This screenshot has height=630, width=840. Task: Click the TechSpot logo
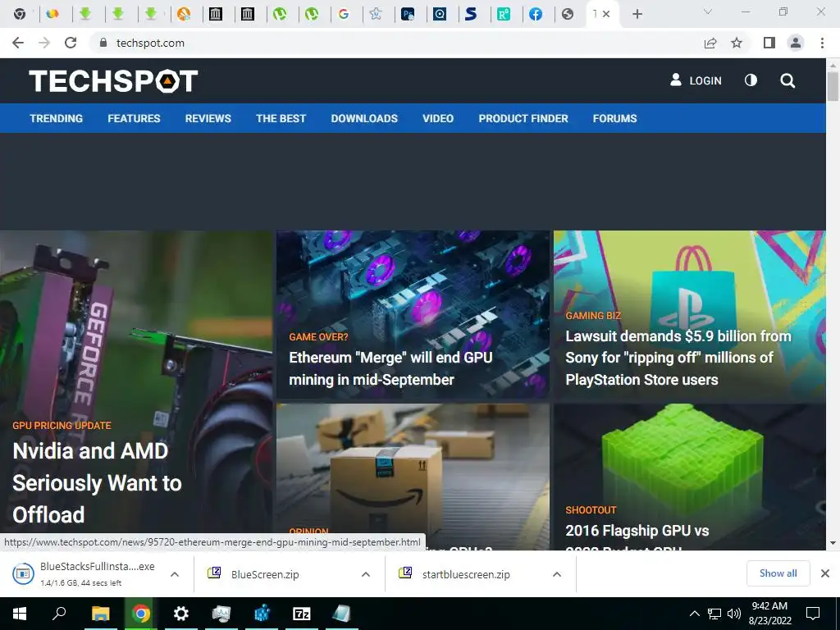[113, 81]
